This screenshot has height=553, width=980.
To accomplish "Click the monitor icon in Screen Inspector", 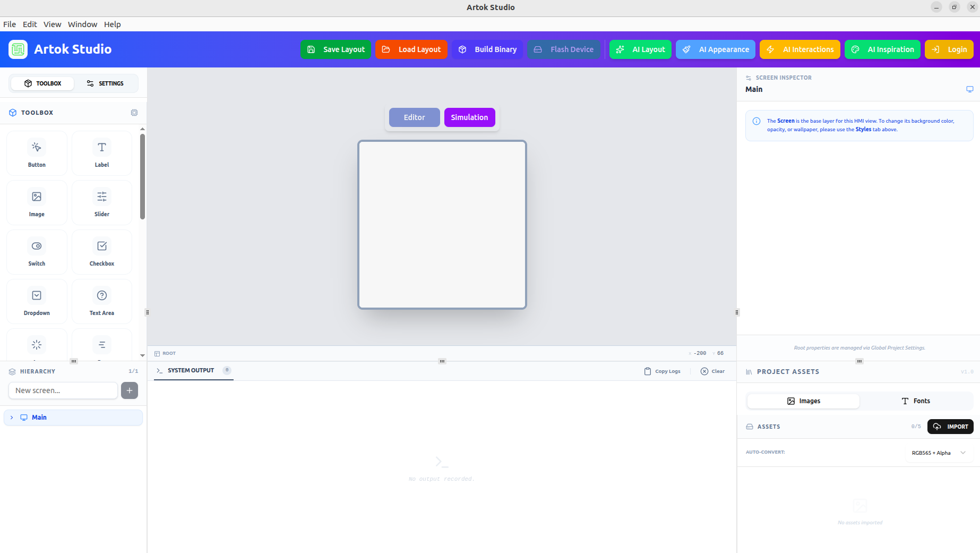I will 970,89.
